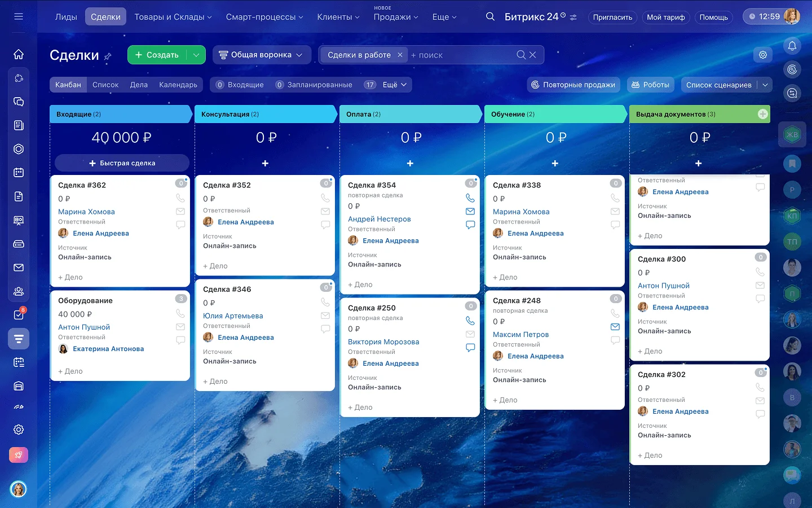Open the Общая воронка funnel dropdown
This screenshot has height=508, width=812.
pos(262,55)
